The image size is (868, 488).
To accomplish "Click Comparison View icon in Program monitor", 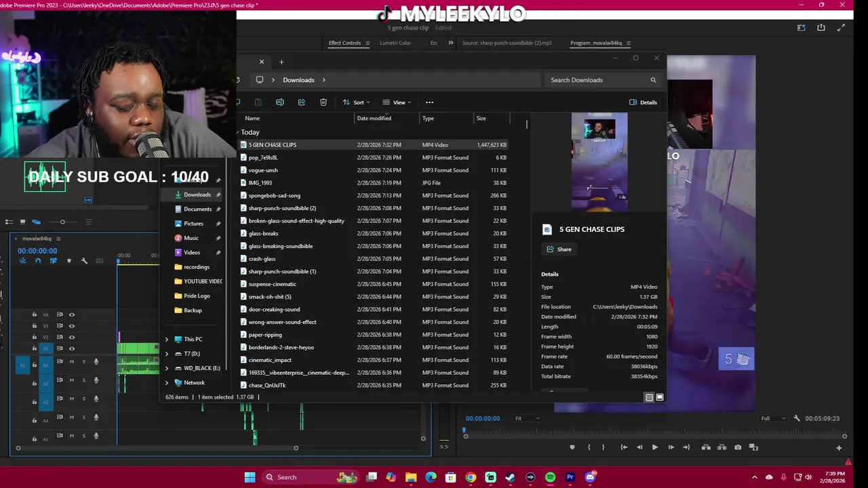I will pyautogui.click(x=755, y=447).
